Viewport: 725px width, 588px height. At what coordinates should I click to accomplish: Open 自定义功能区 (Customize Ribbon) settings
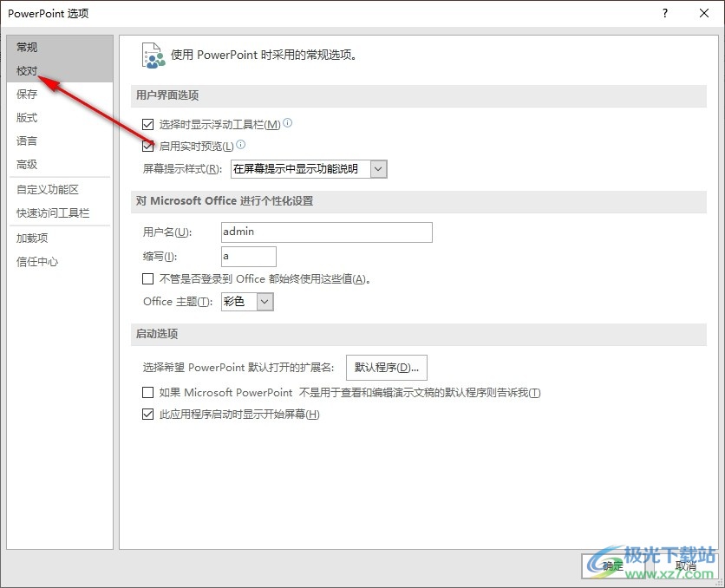pyautogui.click(x=48, y=189)
